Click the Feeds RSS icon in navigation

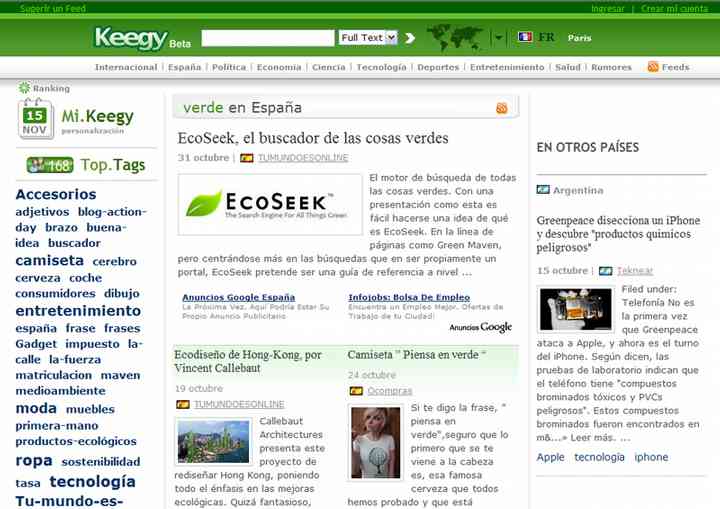(x=653, y=67)
